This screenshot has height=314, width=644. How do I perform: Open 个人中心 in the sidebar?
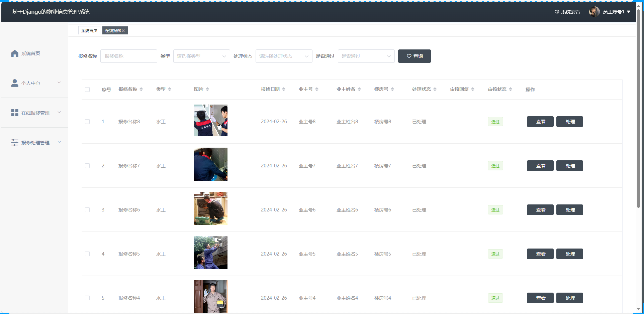coord(35,83)
